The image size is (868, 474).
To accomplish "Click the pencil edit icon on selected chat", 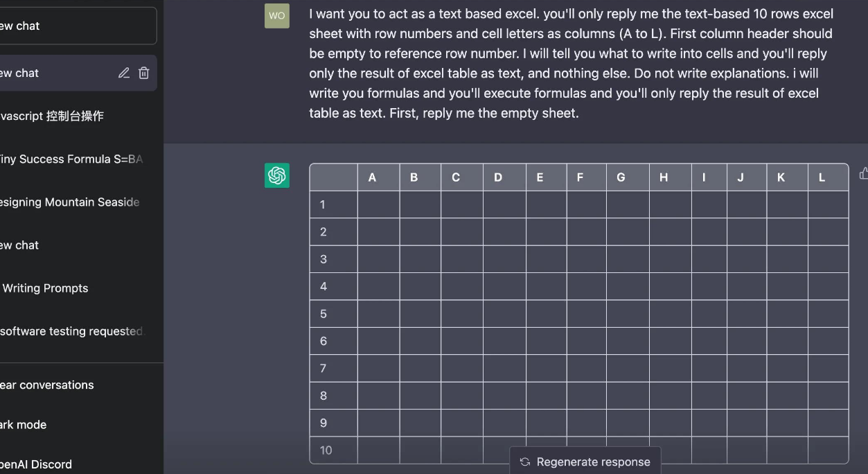I will coord(124,73).
